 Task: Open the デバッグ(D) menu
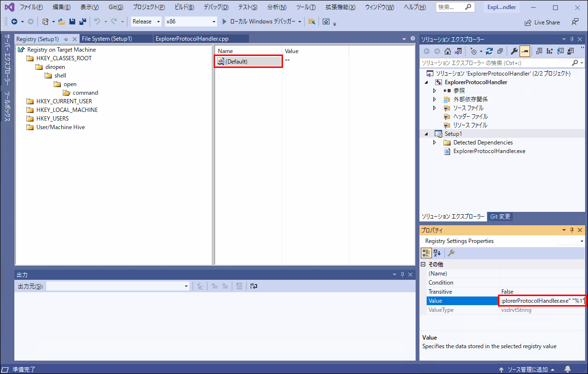coord(216,7)
